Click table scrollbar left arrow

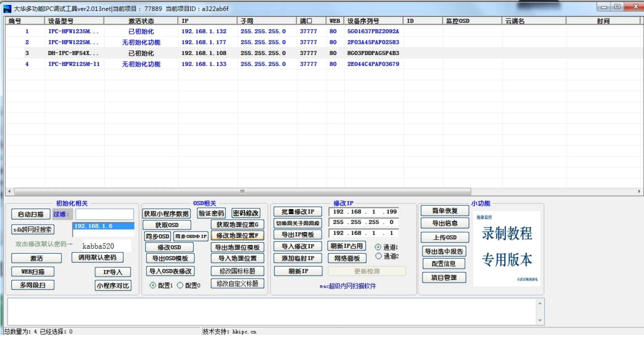(10, 192)
